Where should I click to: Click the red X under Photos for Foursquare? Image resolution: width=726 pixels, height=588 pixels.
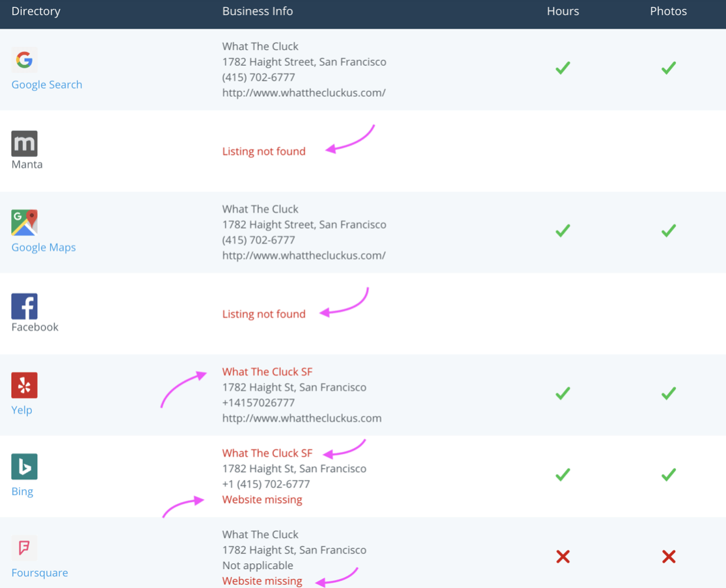(x=669, y=557)
